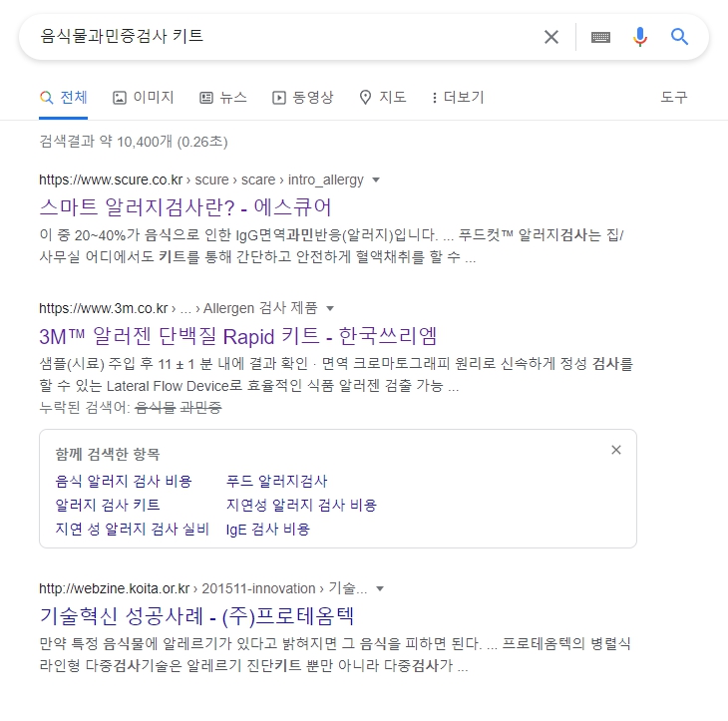Image resolution: width=728 pixels, height=721 pixels.
Task: Open the on-screen keyboard input tool
Action: point(600,37)
